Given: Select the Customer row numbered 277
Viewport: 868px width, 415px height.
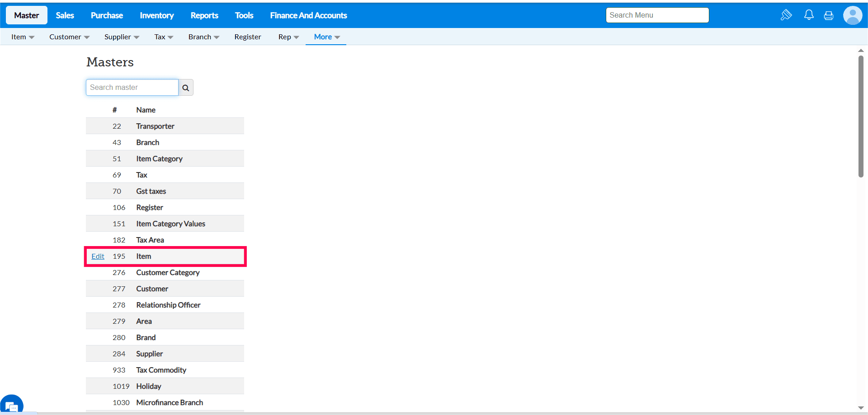Looking at the screenshot, I should point(165,289).
